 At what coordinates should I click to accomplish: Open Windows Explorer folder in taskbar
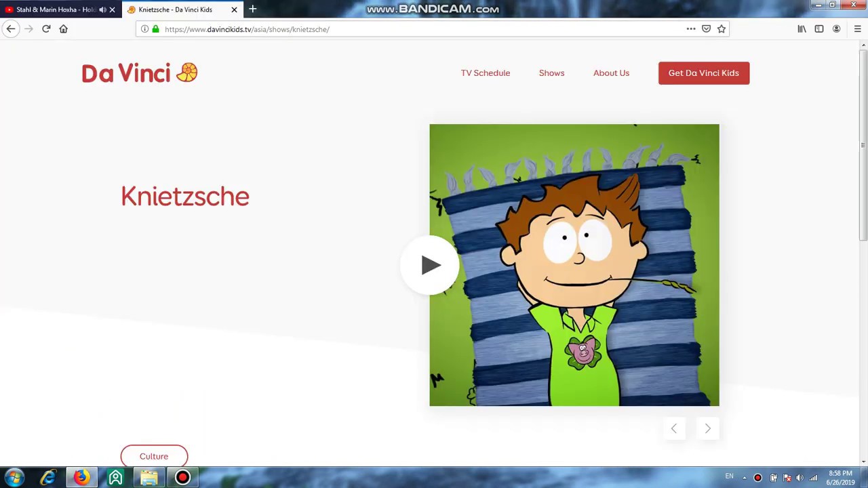[149, 477]
